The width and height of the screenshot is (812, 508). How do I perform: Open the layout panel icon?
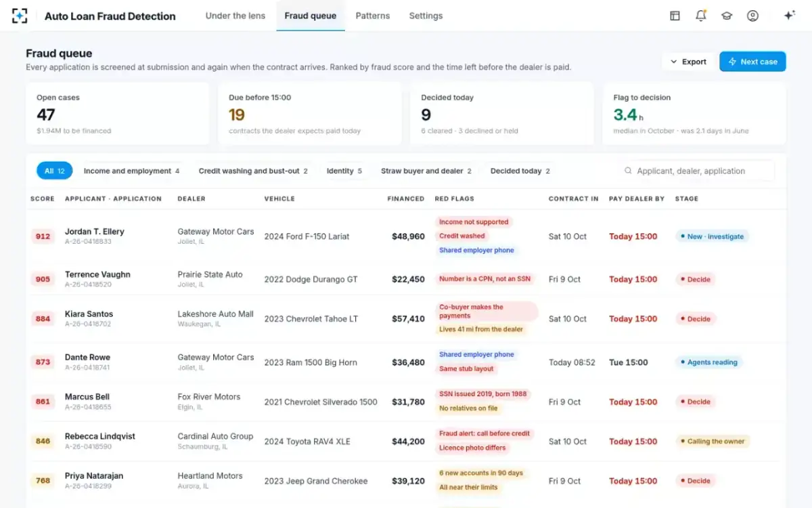[x=675, y=16]
